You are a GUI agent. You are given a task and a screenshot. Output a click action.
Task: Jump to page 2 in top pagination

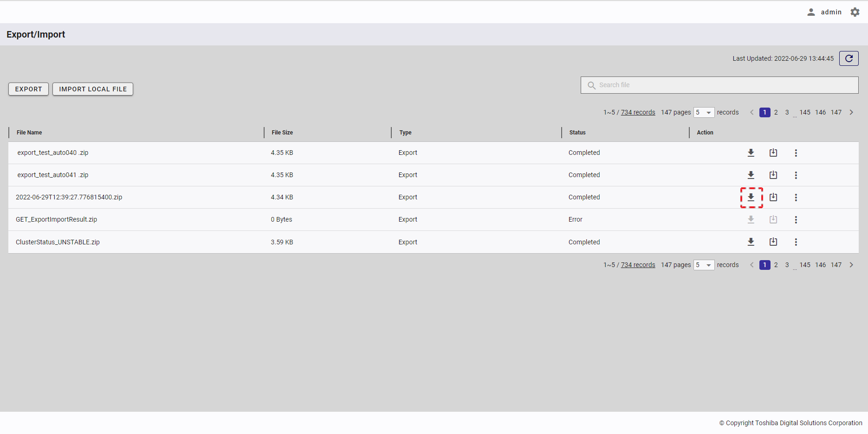[776, 112]
